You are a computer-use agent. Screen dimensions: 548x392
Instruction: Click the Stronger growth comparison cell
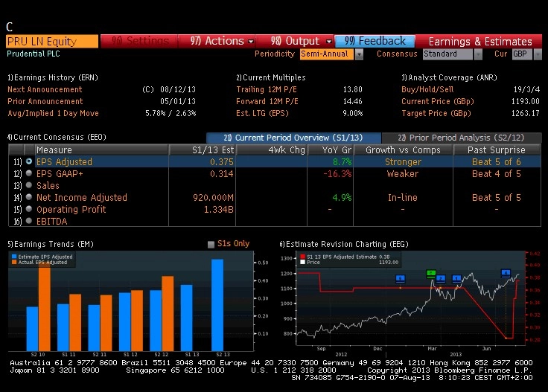403,161
